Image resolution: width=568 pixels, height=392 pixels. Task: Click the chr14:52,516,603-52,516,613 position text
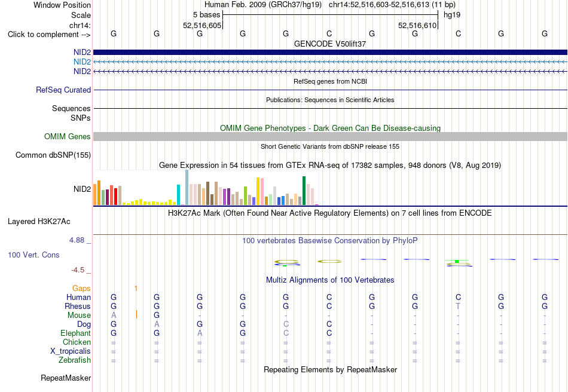coord(379,5)
